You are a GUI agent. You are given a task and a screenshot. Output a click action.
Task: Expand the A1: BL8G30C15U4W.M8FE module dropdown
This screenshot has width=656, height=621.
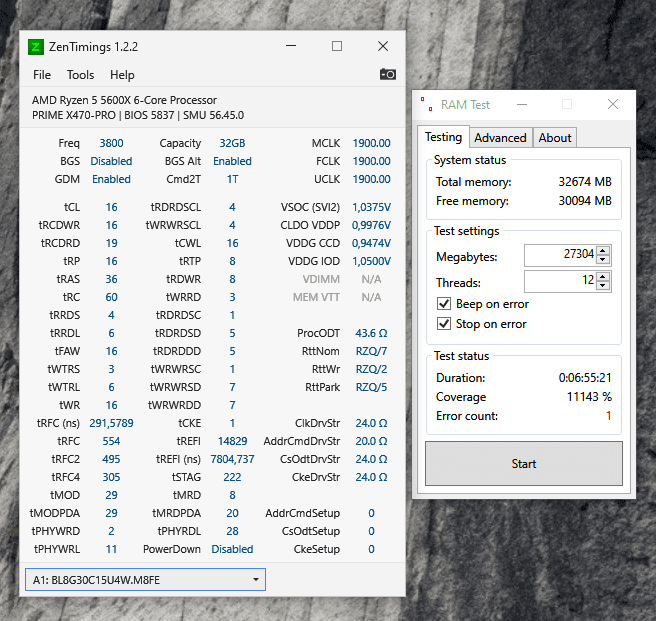point(145,580)
